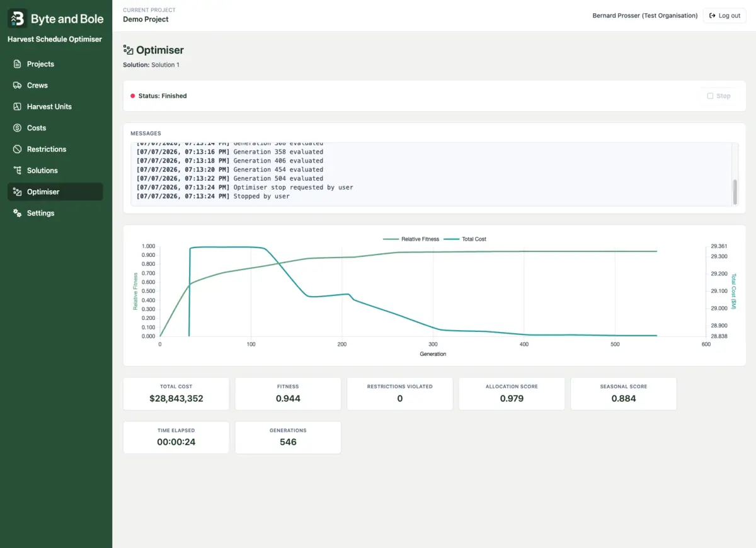Click the 'Solution 1' label
This screenshot has height=548, width=756.
[165, 65]
